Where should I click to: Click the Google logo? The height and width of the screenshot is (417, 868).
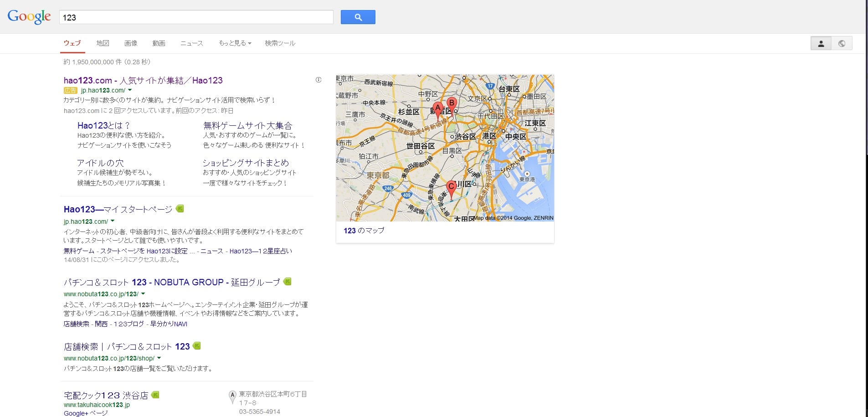[29, 17]
